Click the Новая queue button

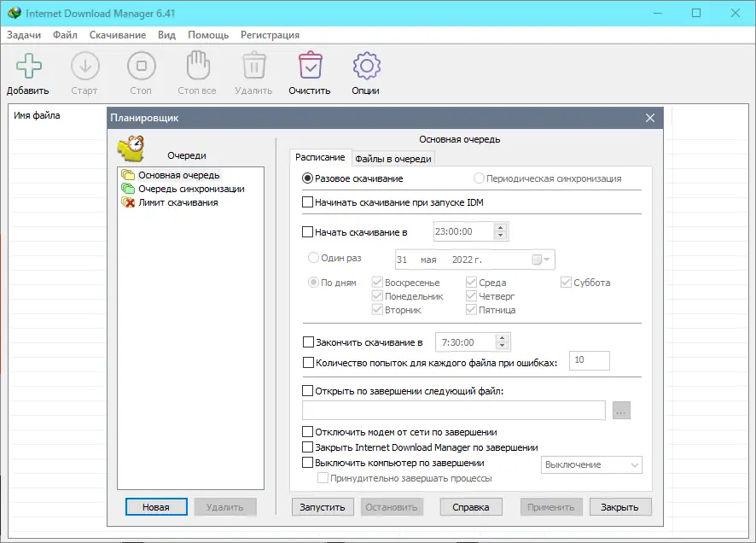click(x=156, y=507)
